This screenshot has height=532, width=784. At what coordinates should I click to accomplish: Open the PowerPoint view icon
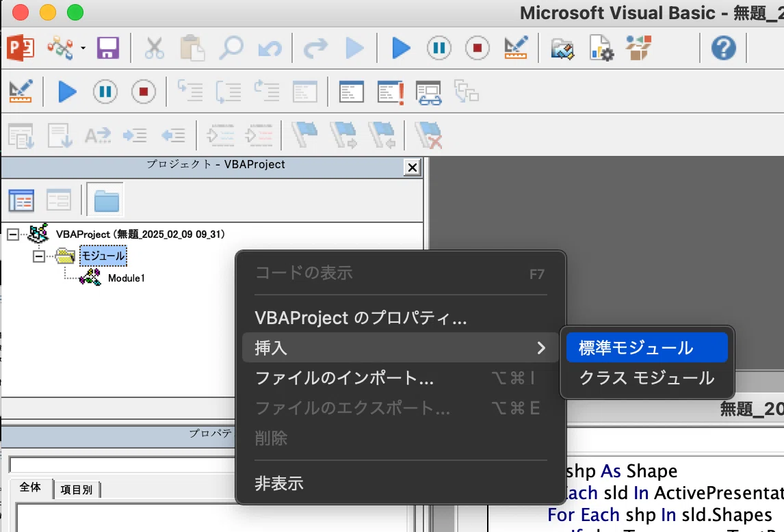pyautogui.click(x=21, y=48)
